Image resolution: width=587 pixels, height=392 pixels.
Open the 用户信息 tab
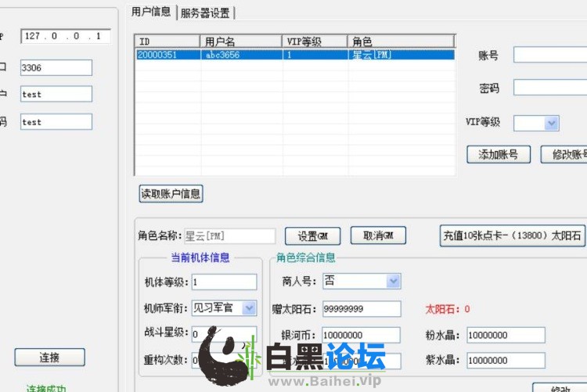tap(150, 12)
